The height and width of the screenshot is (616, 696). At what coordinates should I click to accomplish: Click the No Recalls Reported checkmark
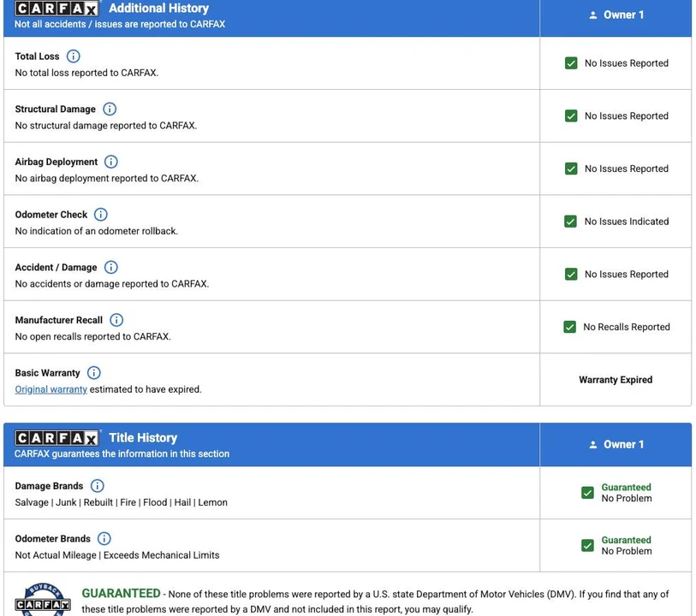(x=570, y=328)
